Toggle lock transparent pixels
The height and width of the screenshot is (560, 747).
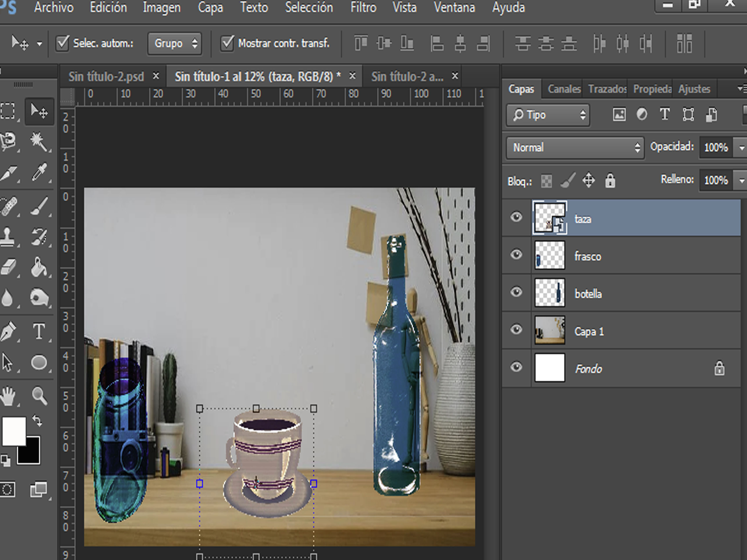coord(546,181)
